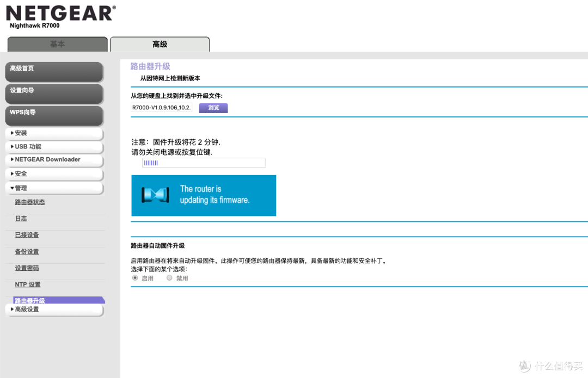
Task: Click the Nighthawk R7000 model text
Action: [x=34, y=26]
